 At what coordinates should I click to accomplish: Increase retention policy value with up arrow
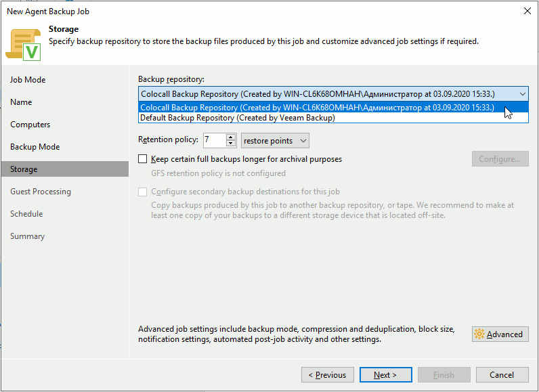[231, 137]
